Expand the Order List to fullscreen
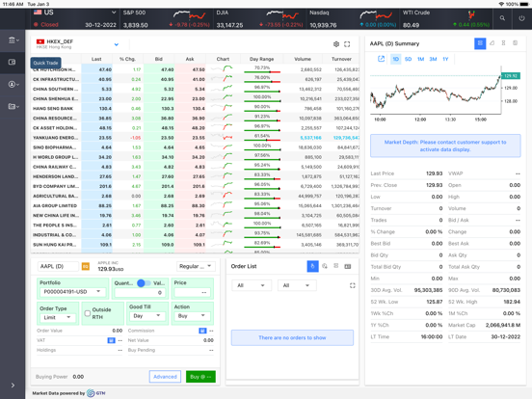Image resolution: width=532 pixels, height=399 pixels. coord(353,285)
